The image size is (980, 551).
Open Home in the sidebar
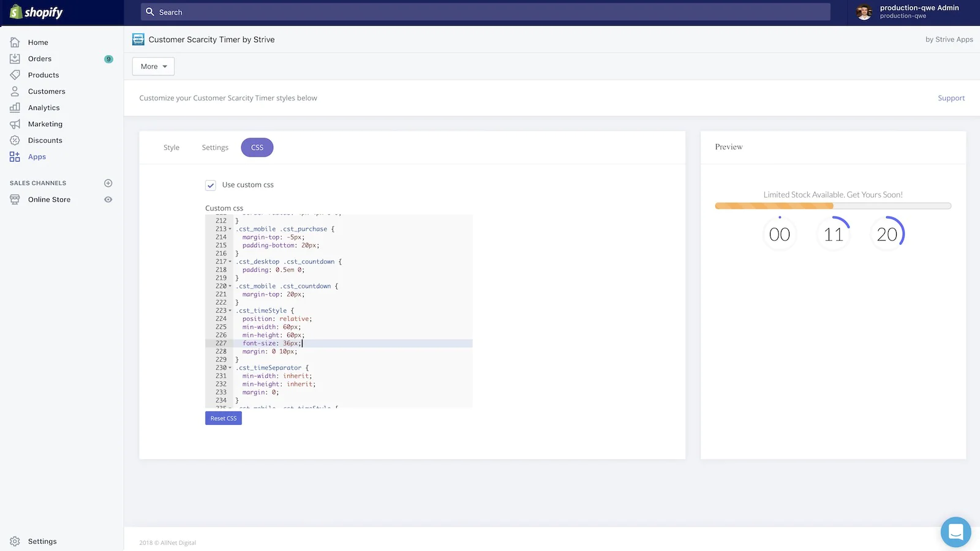tap(38, 42)
